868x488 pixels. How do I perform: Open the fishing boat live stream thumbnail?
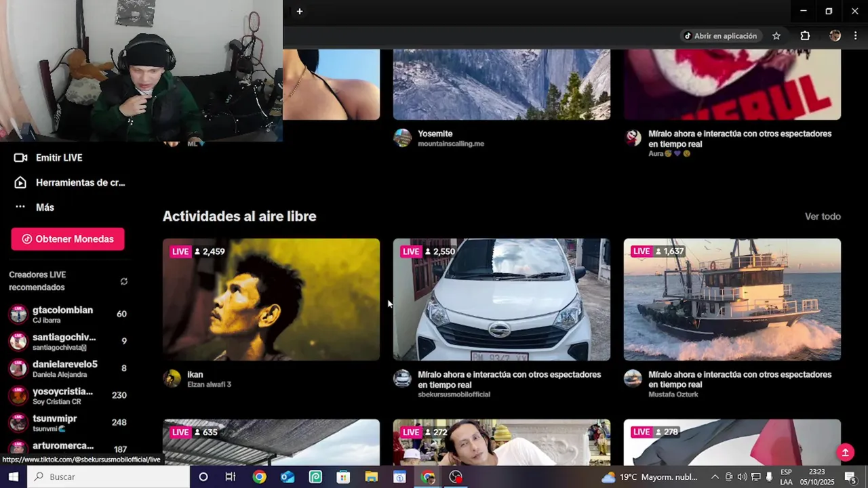(x=732, y=300)
